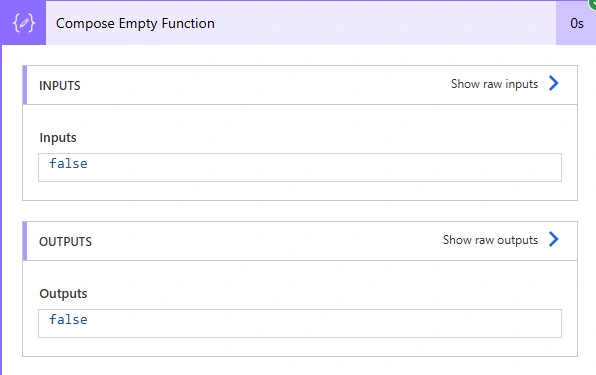
Task: Click the Inputs value box showing false
Action: [300, 168]
